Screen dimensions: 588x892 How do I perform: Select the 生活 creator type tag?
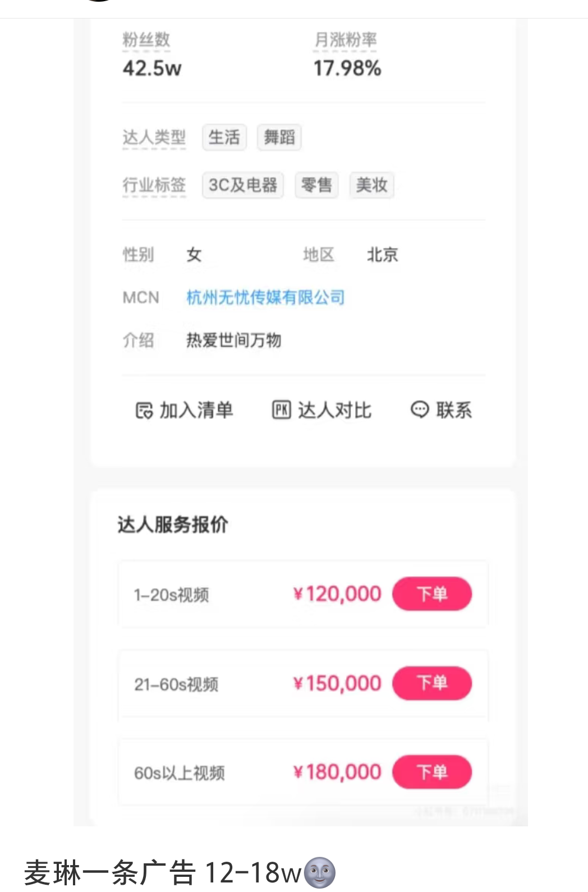point(224,137)
